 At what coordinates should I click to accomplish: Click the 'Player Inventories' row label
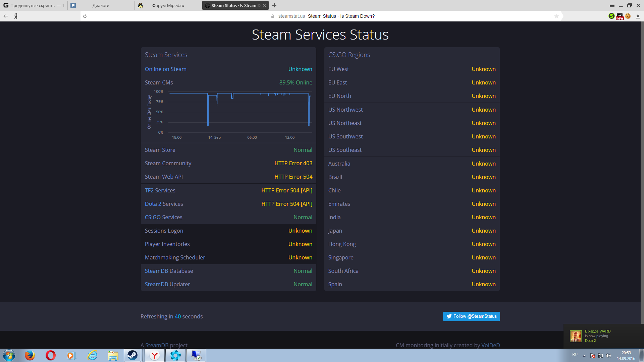coord(167,244)
